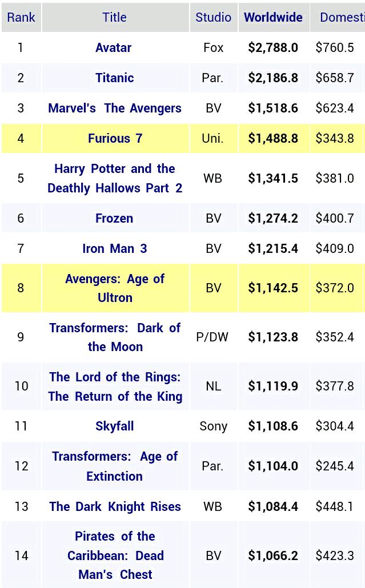Sort table by Rank column header
Viewport: 365px width, 588px height.
pyautogui.click(x=21, y=17)
